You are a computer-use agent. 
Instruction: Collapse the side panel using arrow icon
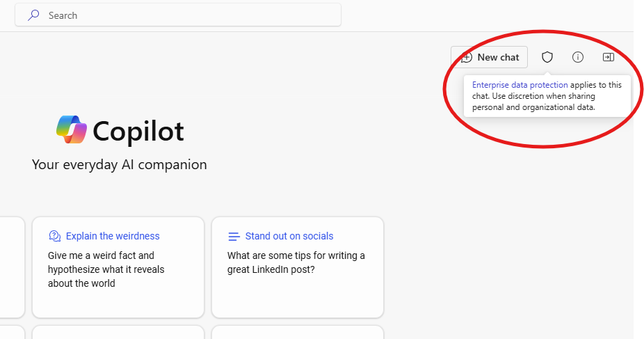click(609, 57)
